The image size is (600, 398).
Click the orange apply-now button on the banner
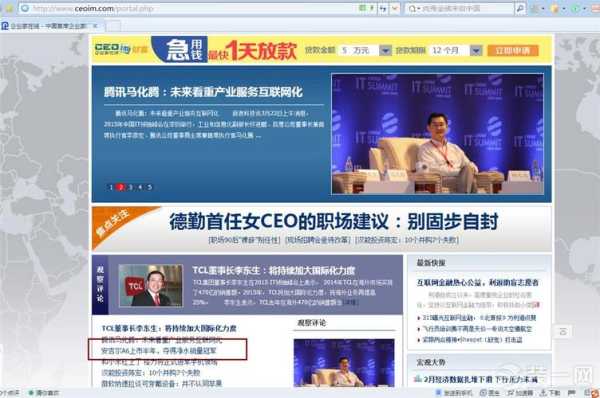pos(513,51)
